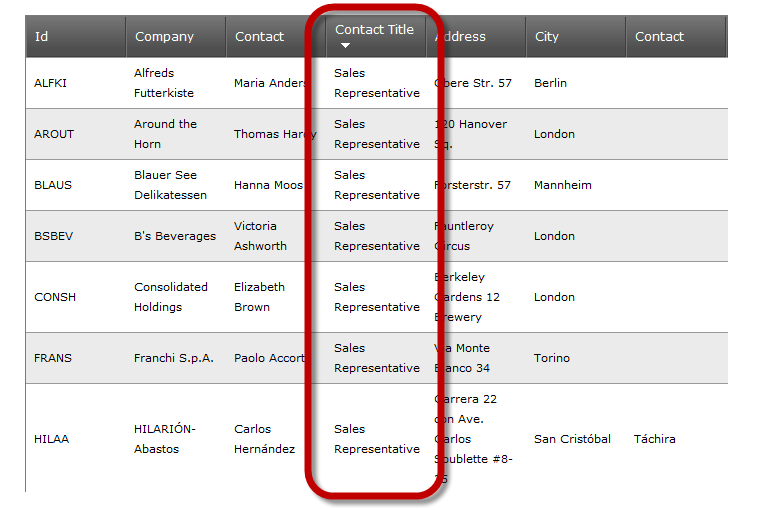Select the Franchi S.p.A. company cell
The image size is (758, 510).
174,358
